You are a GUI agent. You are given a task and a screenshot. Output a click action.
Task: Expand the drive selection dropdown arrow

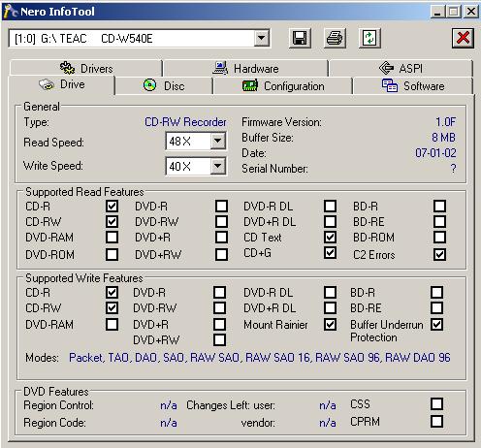point(262,39)
